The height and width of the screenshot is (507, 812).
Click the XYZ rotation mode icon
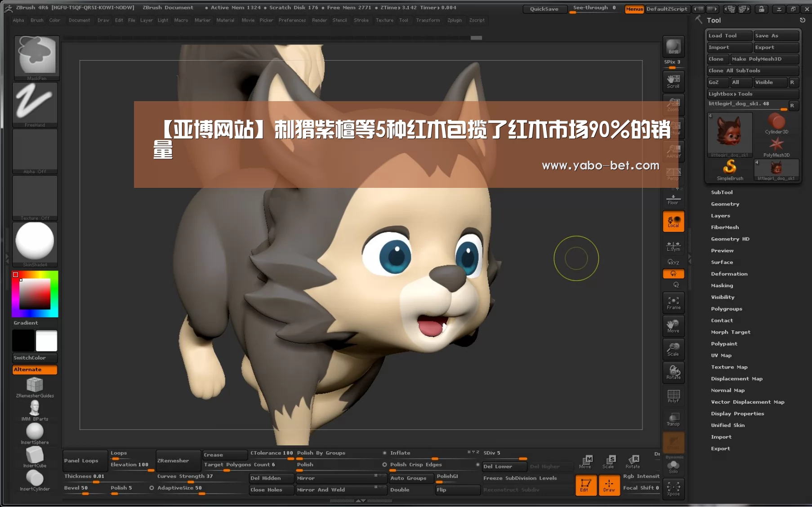click(x=673, y=262)
